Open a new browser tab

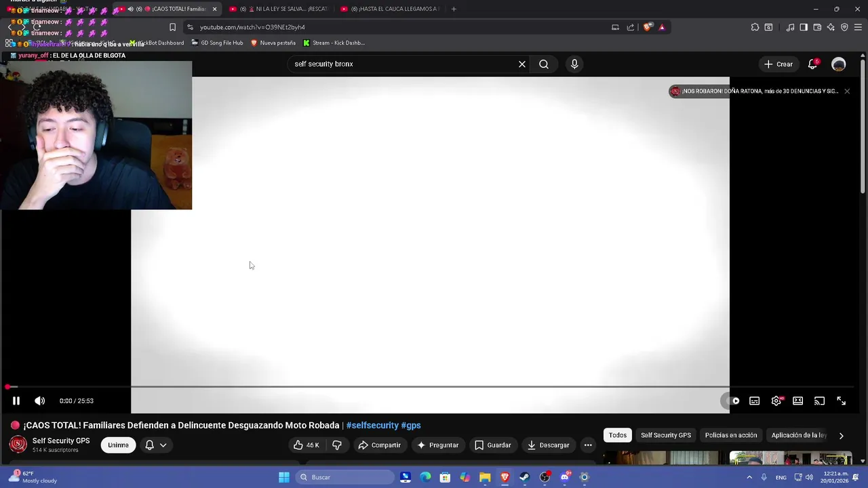coord(454,9)
